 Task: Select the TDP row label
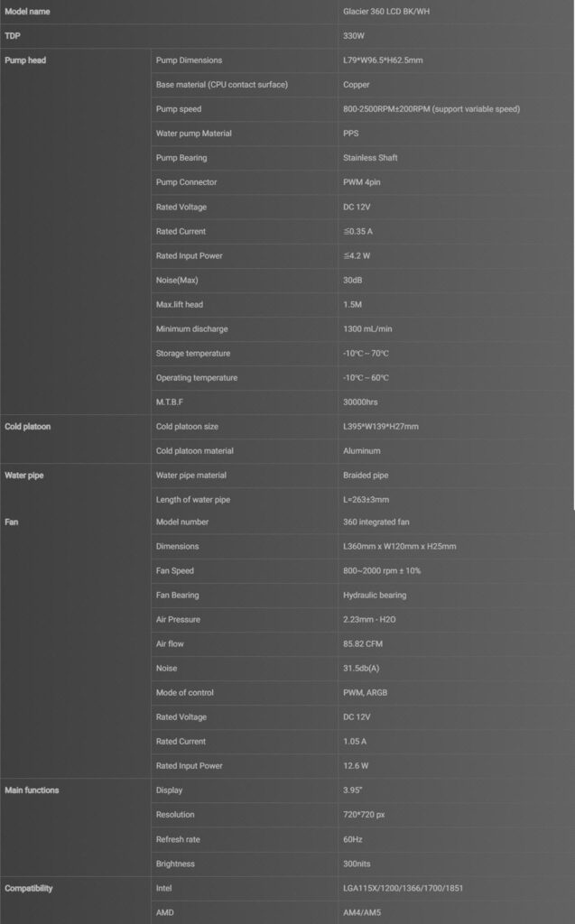(13, 36)
